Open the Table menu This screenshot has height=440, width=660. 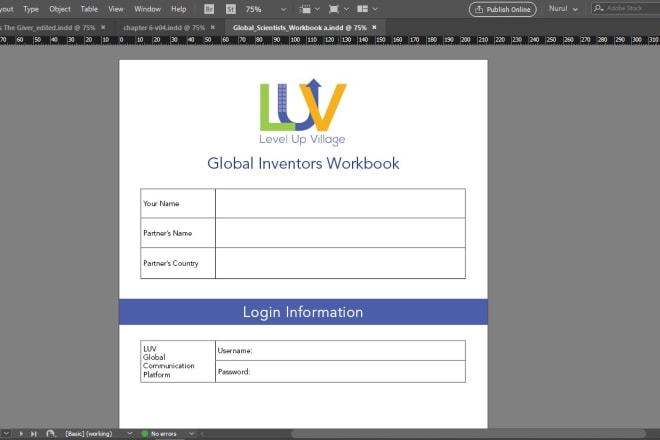click(89, 9)
